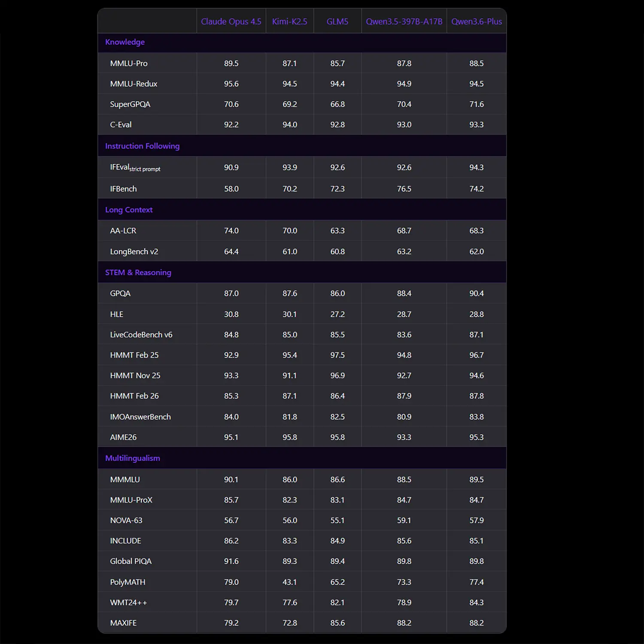Select the IFEval strict prompt row label

coord(135,168)
